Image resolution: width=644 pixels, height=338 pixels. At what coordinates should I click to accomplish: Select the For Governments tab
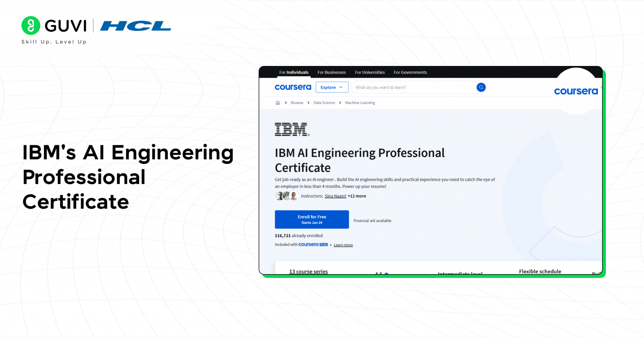(410, 72)
